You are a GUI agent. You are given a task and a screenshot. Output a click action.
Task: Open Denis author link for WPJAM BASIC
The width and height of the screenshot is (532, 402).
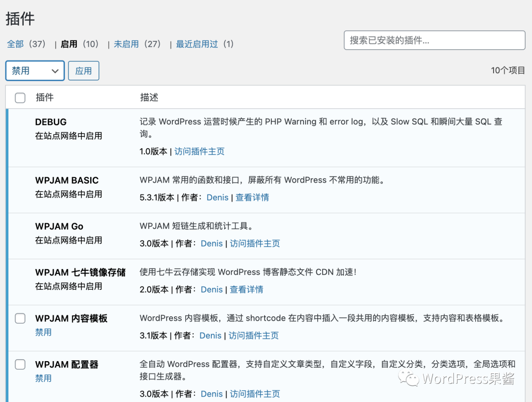click(218, 198)
